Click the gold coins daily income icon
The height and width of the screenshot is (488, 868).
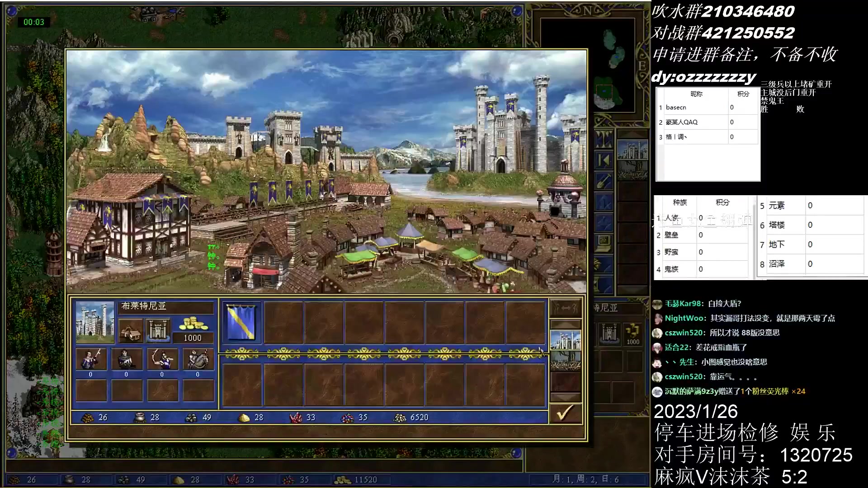click(x=193, y=324)
